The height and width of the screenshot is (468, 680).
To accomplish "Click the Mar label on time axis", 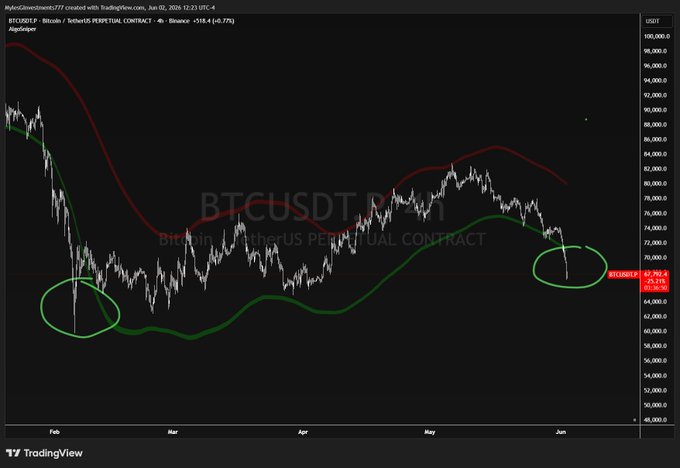I will click(x=173, y=432).
